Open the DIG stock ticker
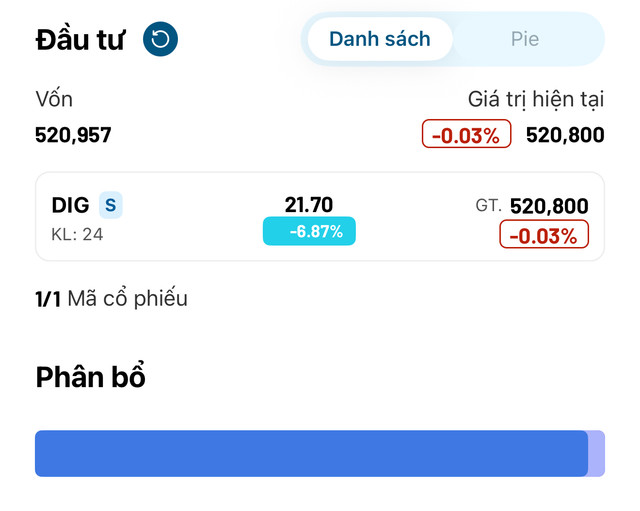Viewport: 640px width, 511px height. pyautogui.click(x=70, y=205)
